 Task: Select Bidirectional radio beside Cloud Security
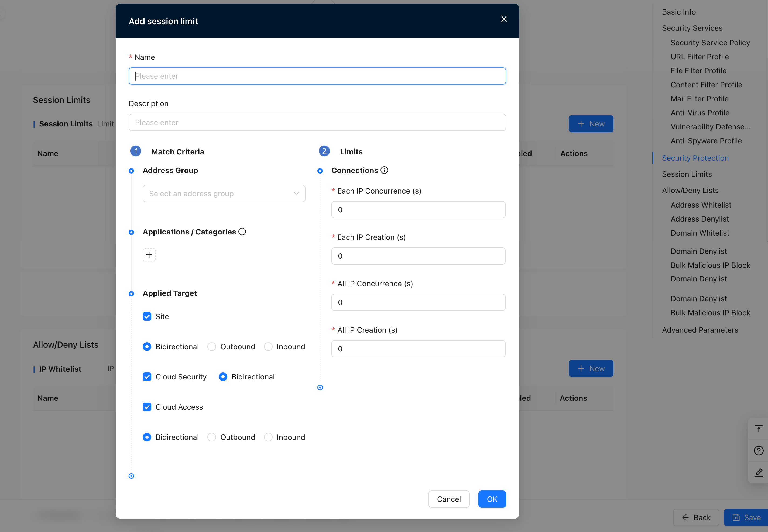[x=223, y=377]
